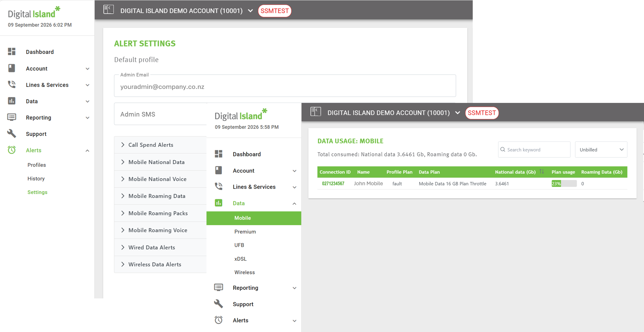Expand Mobile Roaming Packs section
This screenshot has width=644, height=332.
coord(160,213)
